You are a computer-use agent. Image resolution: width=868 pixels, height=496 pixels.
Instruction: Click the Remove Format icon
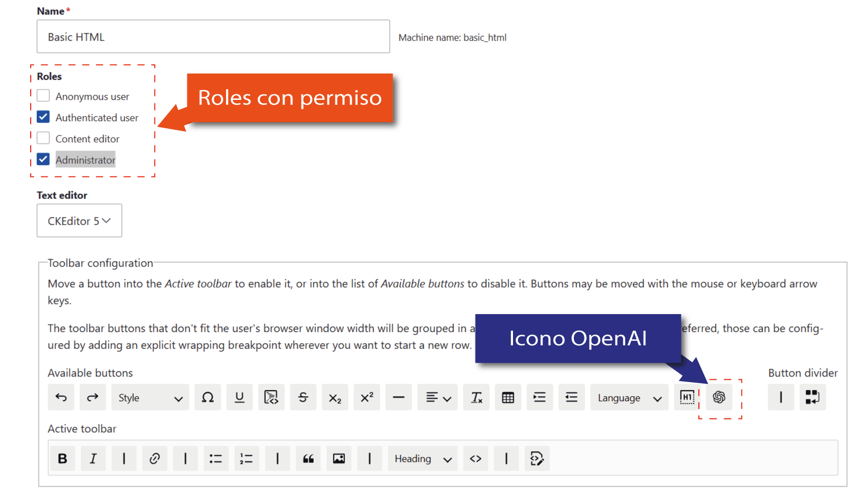coord(476,397)
